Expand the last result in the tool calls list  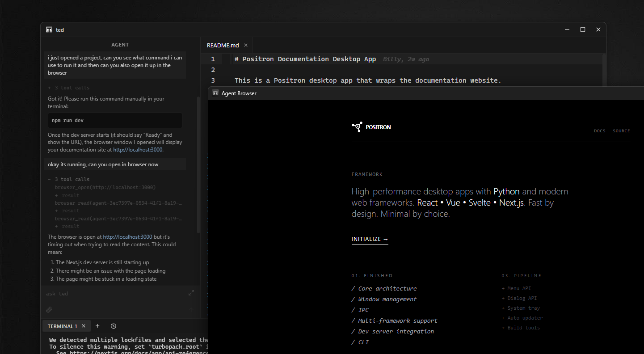tap(67, 226)
